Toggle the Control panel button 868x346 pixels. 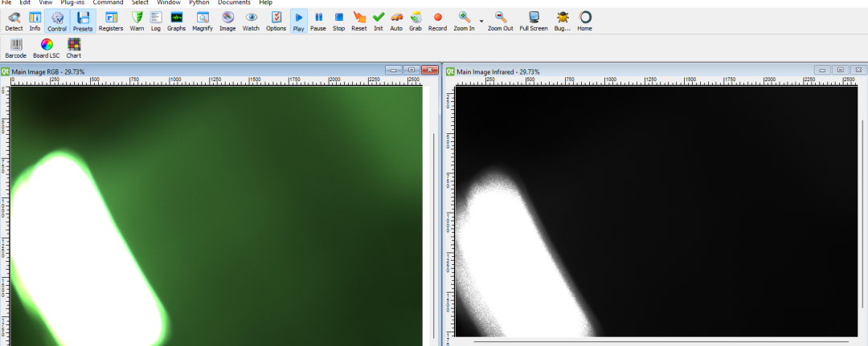click(x=57, y=21)
